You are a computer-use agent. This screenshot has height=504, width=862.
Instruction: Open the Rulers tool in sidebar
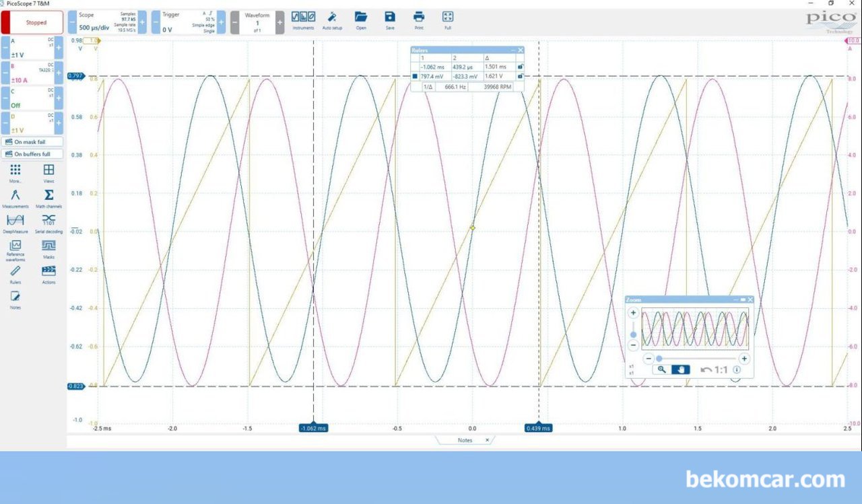pos(15,275)
